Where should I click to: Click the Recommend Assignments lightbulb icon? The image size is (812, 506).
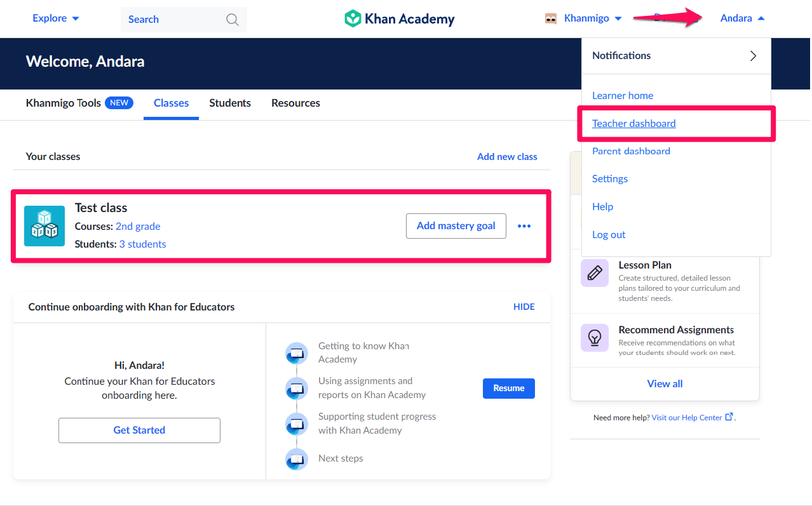tap(594, 337)
